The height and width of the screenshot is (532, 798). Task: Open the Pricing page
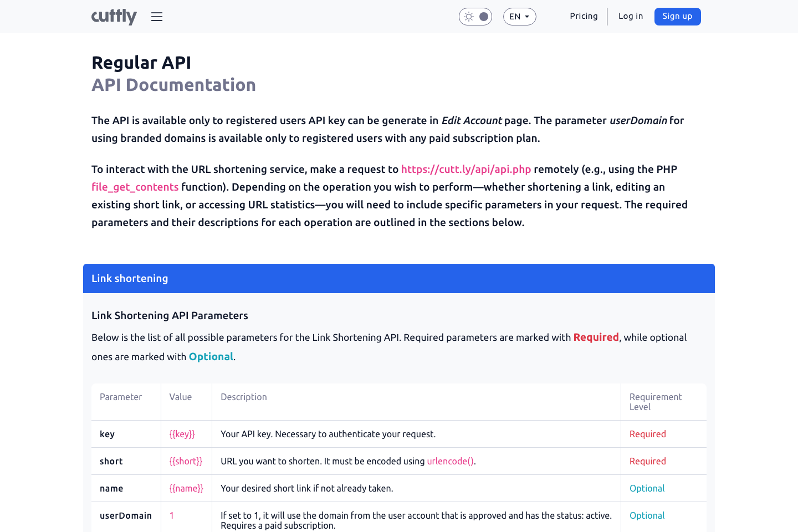(x=584, y=16)
